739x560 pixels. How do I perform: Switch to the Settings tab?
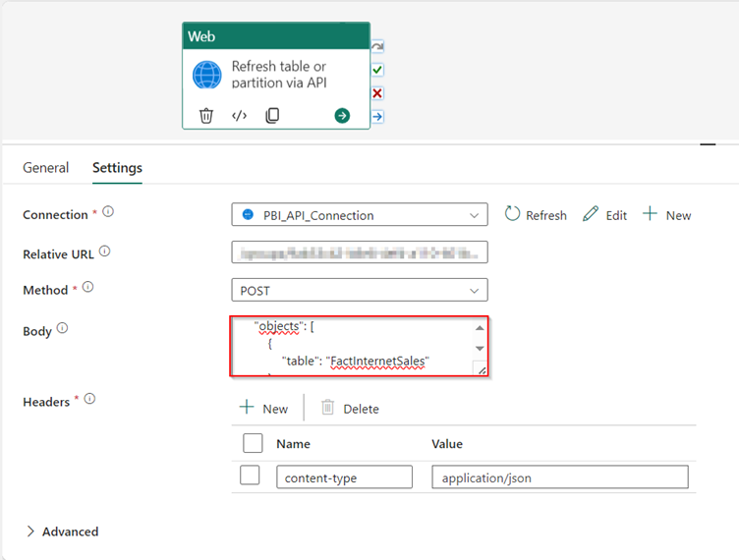117,168
